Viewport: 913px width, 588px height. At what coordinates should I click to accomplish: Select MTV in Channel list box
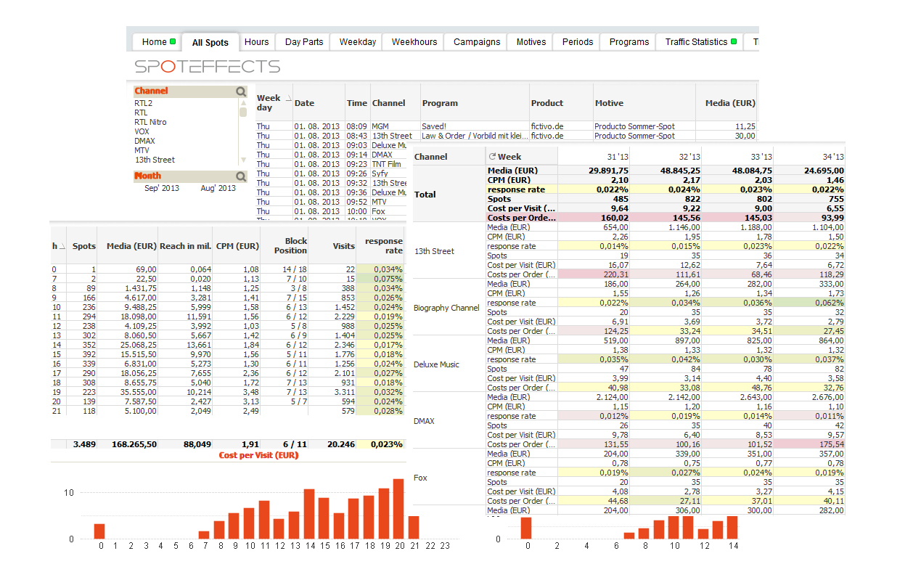142,150
